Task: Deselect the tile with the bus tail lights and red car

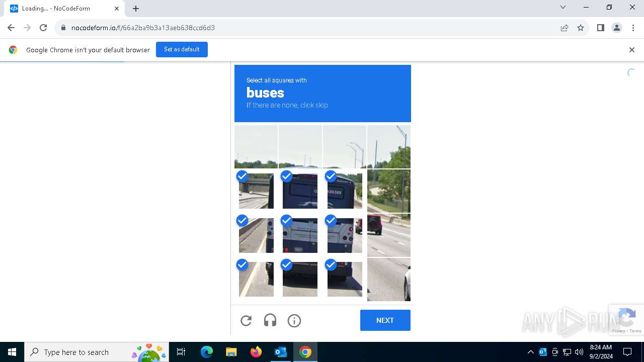Action: [345, 235]
